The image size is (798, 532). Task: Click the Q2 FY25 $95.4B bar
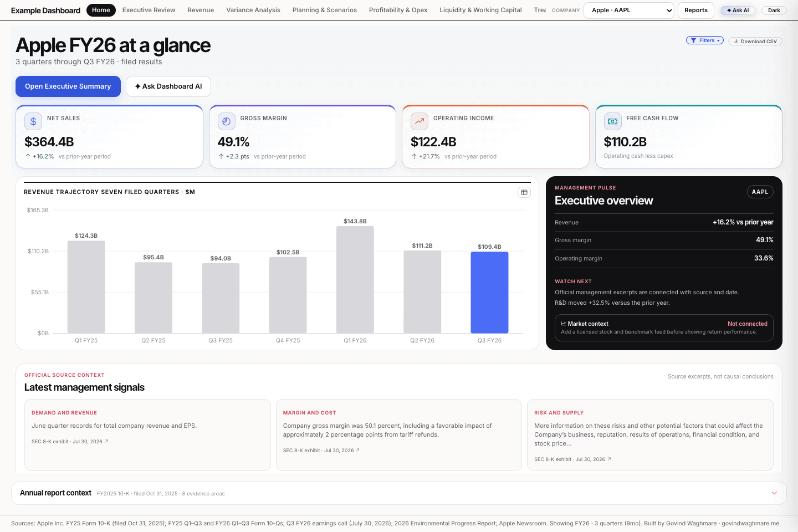(154, 298)
